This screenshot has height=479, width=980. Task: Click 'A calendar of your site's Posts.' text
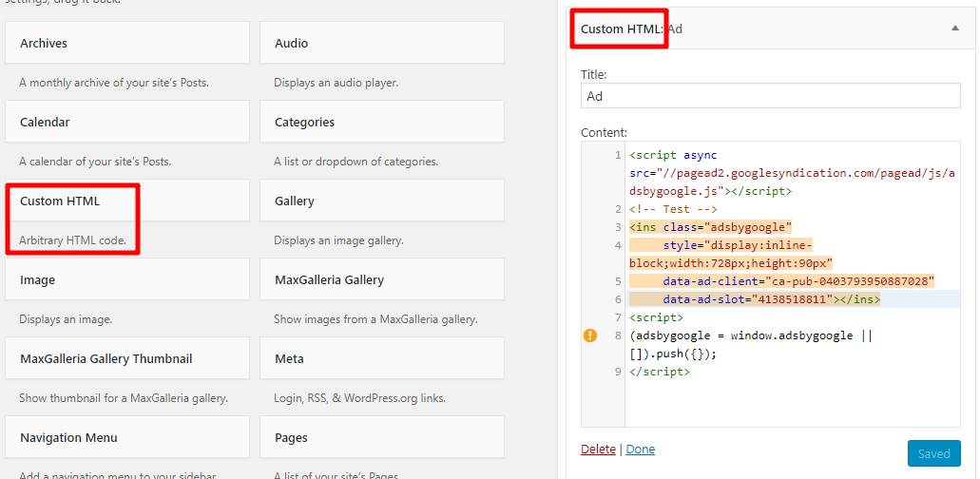(x=95, y=162)
